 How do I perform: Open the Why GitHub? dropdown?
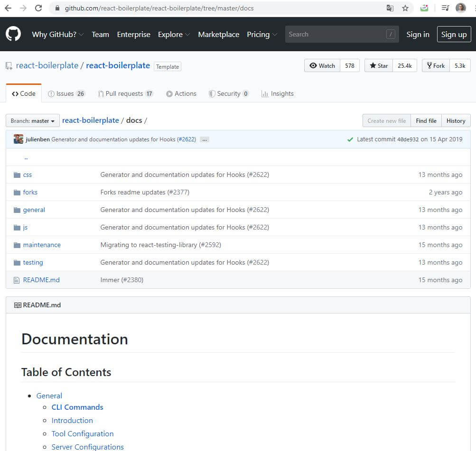click(57, 34)
